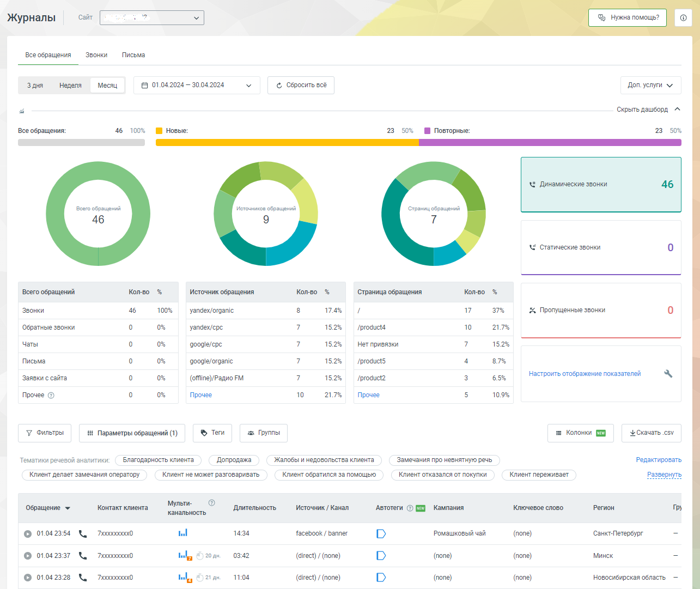Switch to Письма tab
Screen dimensions: 700x589
(133, 55)
